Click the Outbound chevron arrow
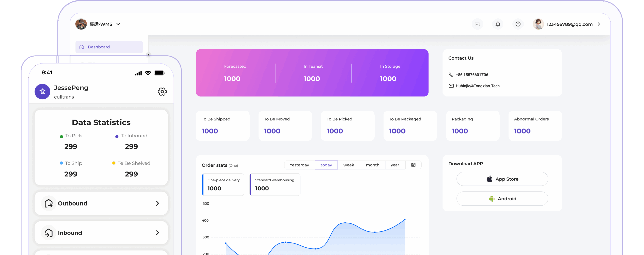Screen dimensions: 644x255 157,203
